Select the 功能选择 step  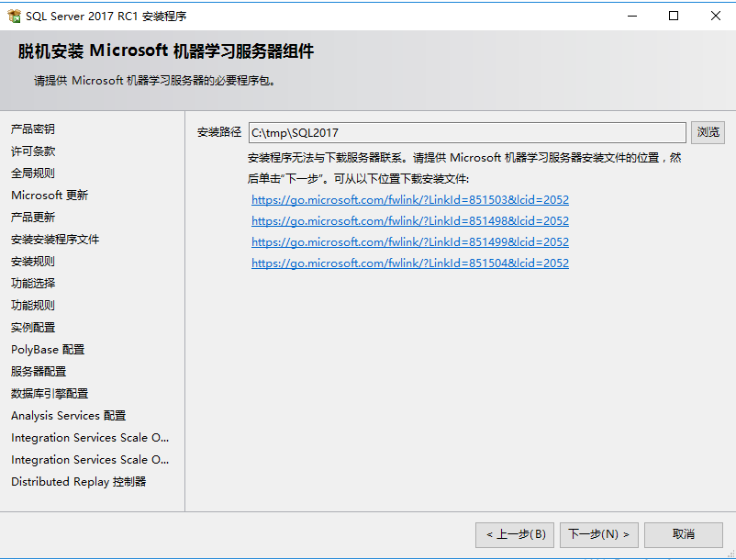pyautogui.click(x=31, y=284)
